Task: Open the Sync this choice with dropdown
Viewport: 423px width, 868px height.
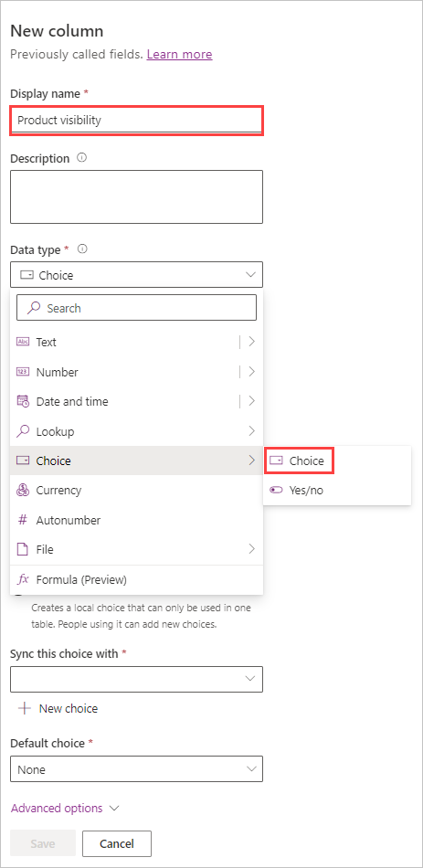Action: point(136,679)
